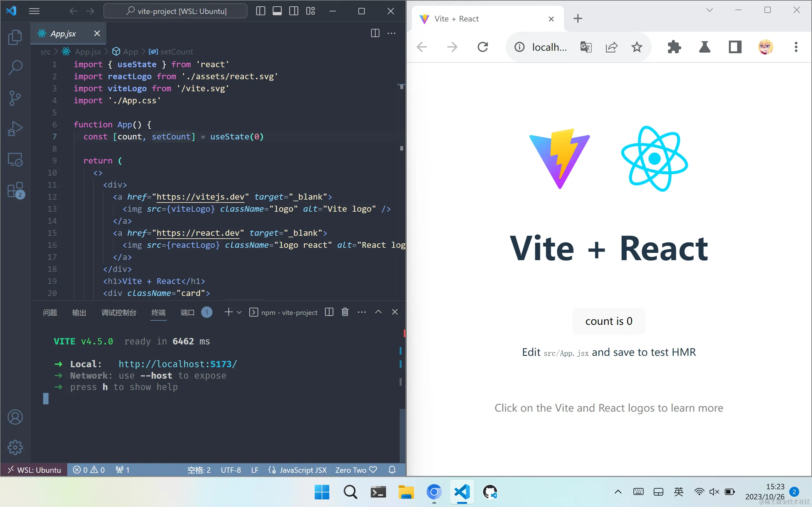Toggle the secondary sidebar layout
This screenshot has width=812, height=507.
coord(294,11)
